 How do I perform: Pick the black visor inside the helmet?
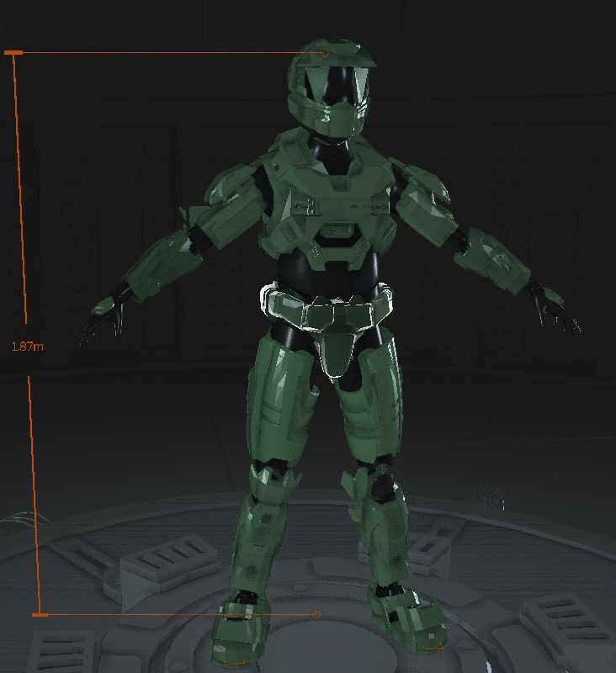click(337, 86)
